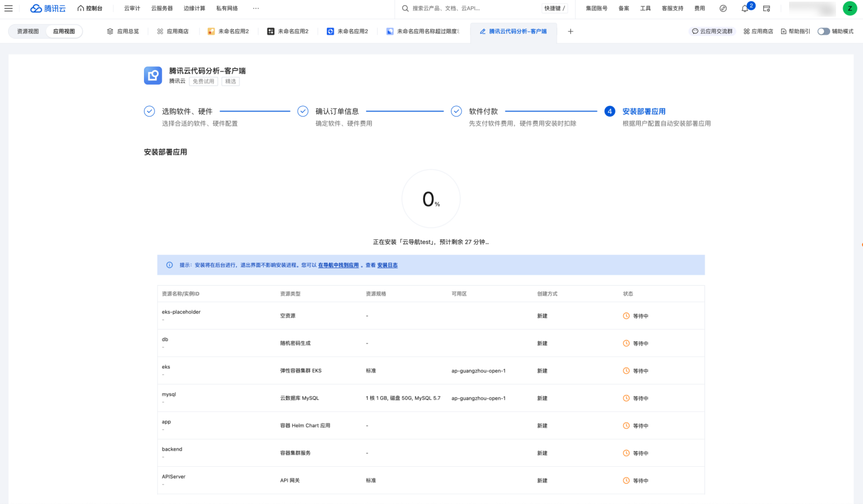
Task: Select the eks-placeholder resource name
Action: pyautogui.click(x=181, y=312)
